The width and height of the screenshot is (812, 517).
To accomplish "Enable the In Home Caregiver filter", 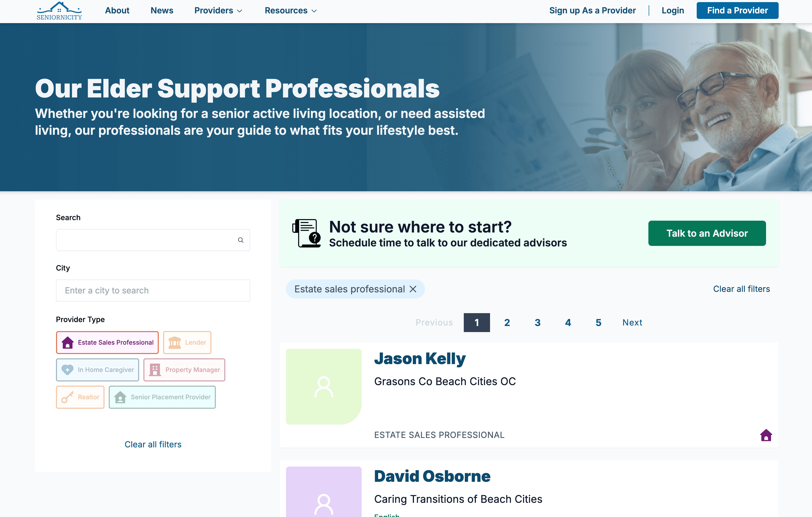I will click(x=97, y=370).
